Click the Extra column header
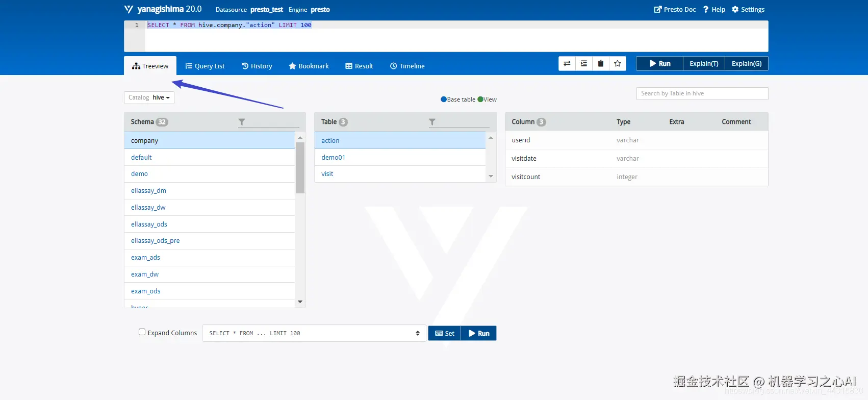Image resolution: width=868 pixels, height=400 pixels. click(677, 122)
